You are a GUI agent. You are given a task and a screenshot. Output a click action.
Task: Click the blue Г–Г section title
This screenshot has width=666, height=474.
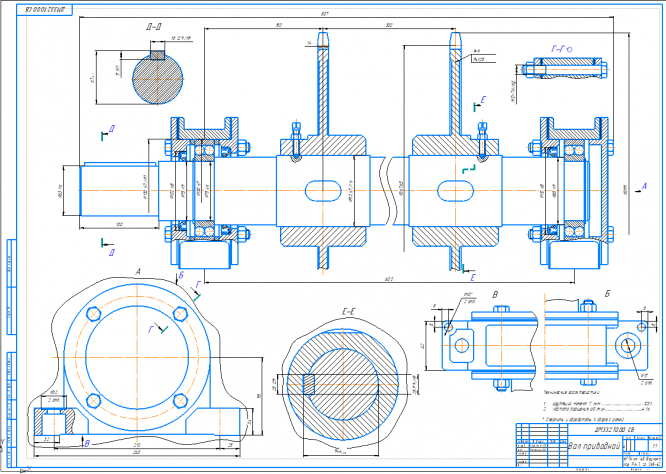coord(562,49)
